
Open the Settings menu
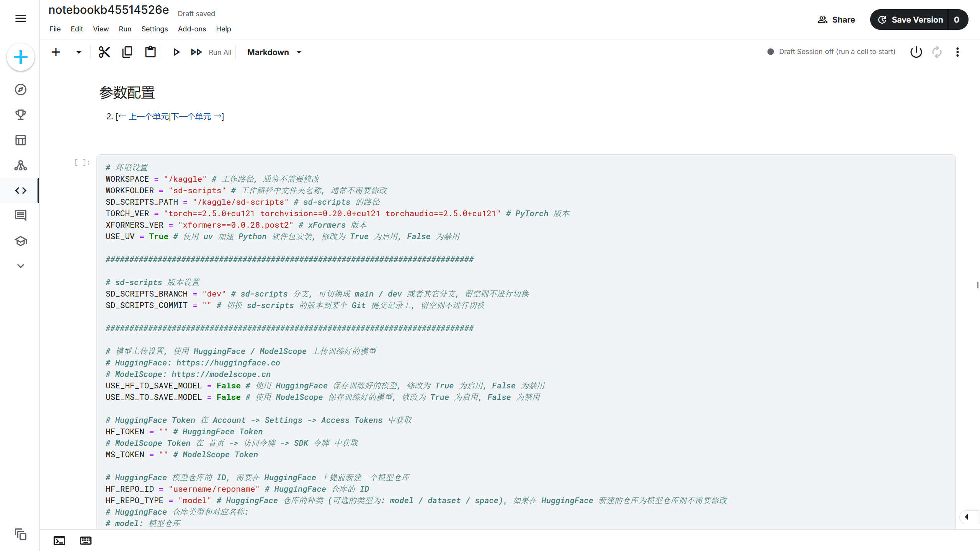click(154, 29)
